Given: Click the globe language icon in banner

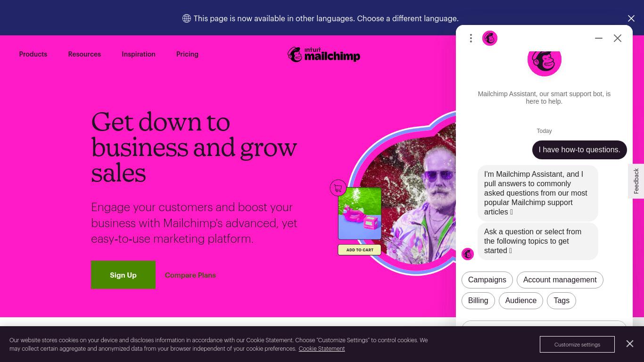Looking at the screenshot, I should 187,18.
